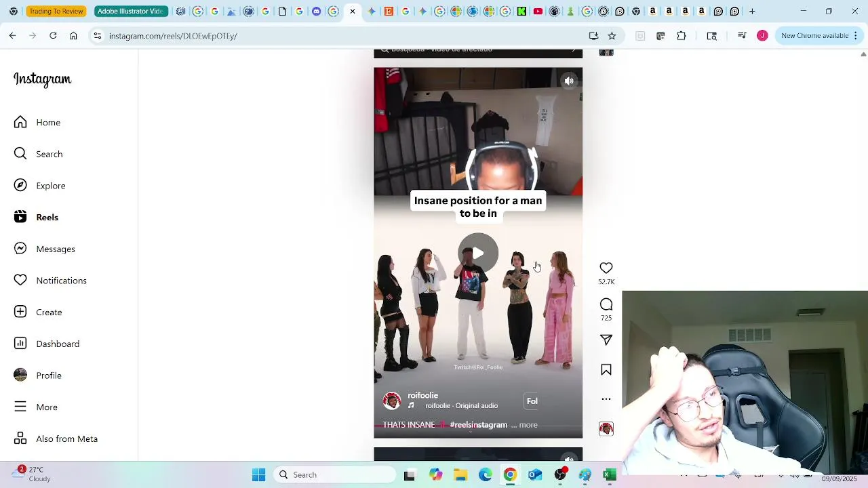Viewport: 868px width, 488px height.
Task: Install app icon in address bar
Action: coord(594,36)
